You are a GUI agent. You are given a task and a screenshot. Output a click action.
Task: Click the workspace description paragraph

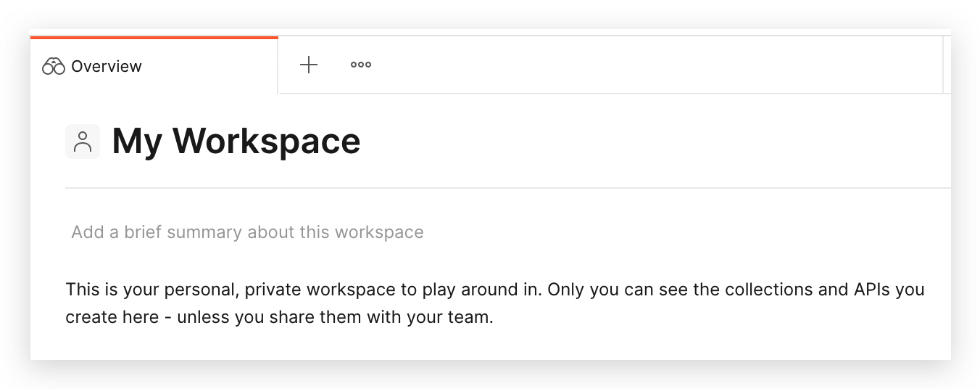click(495, 303)
